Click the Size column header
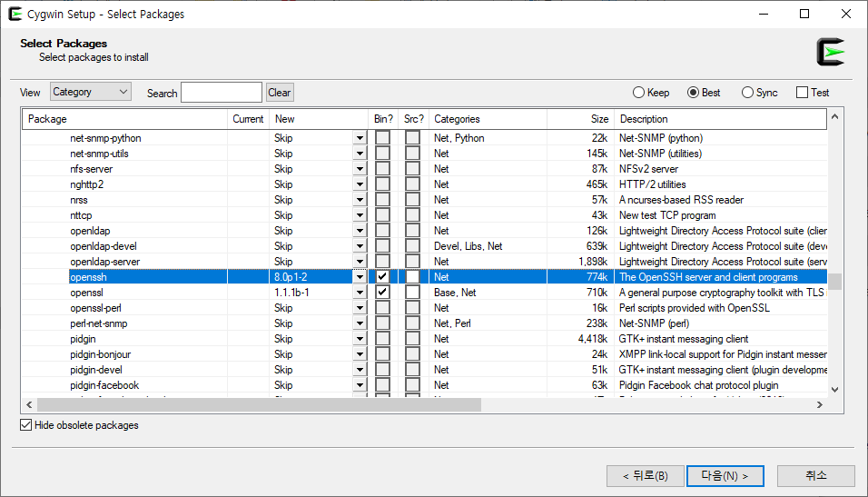 click(x=581, y=119)
